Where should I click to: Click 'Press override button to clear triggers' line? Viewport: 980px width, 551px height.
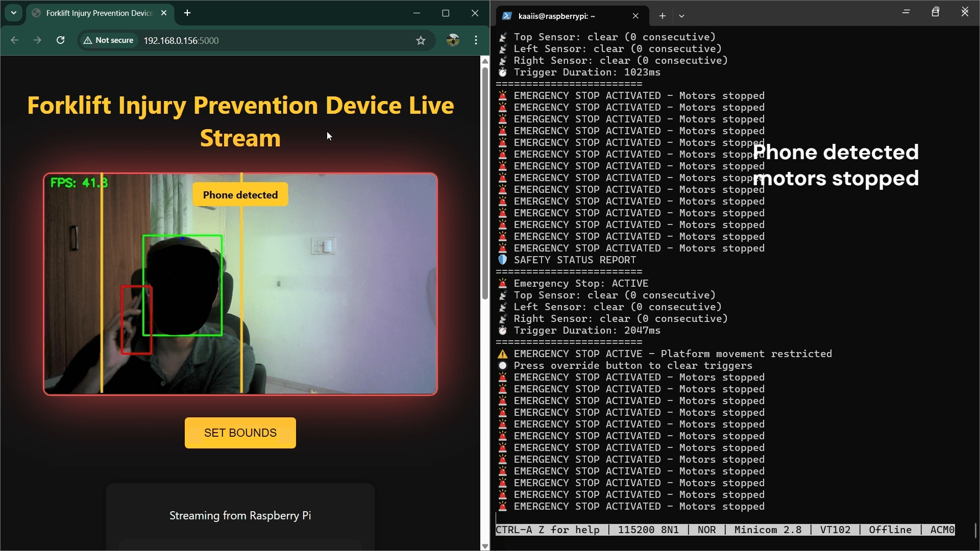tap(633, 366)
